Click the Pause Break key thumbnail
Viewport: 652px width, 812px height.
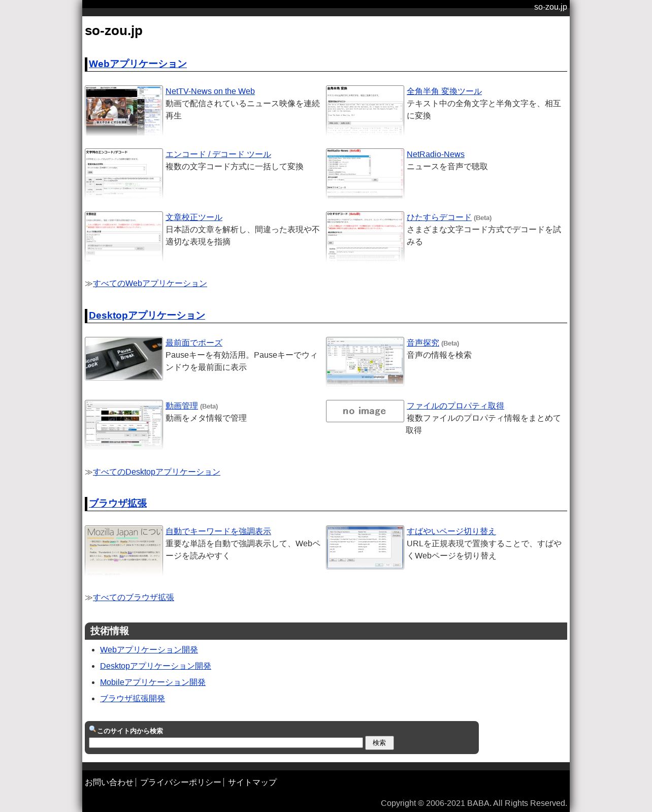124,359
